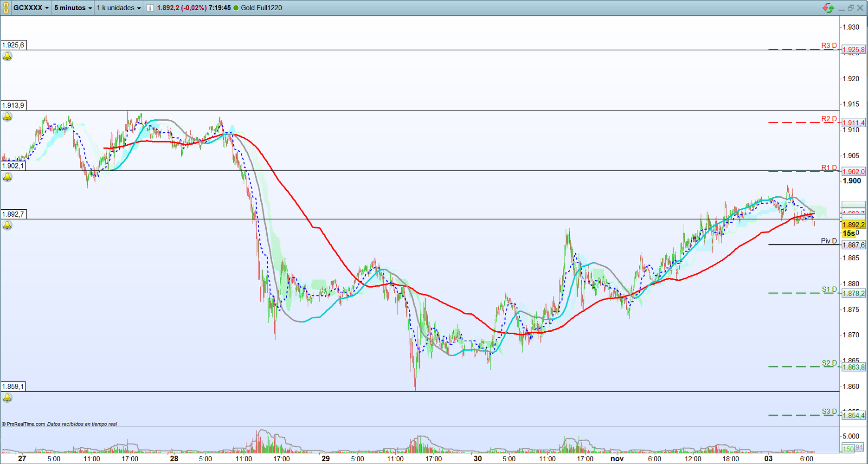868x464 pixels.
Task: Click the alert bell under 1.913,9
Action: click(x=7, y=117)
